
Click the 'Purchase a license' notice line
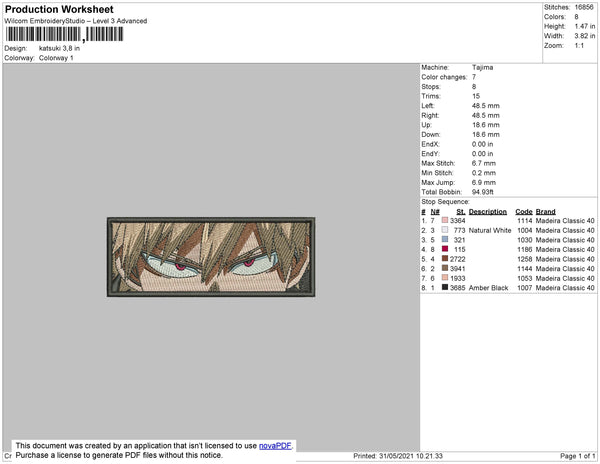[x=119, y=455]
